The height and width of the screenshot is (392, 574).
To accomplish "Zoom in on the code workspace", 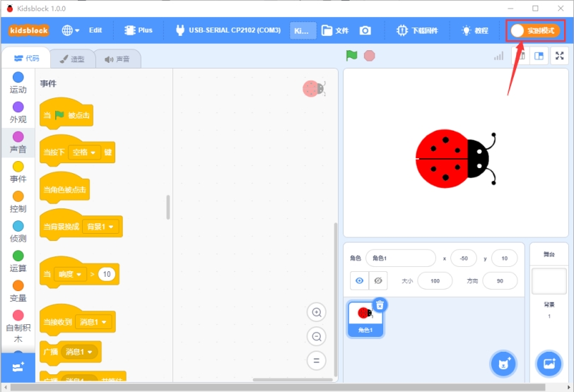I will pyautogui.click(x=316, y=312).
